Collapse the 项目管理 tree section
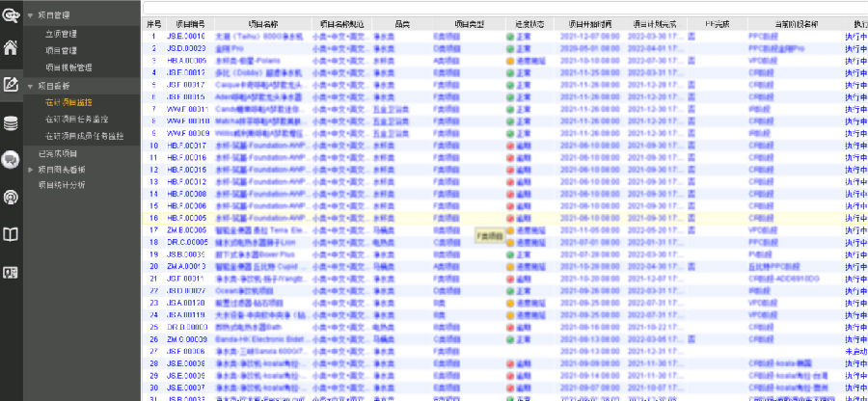The width and height of the screenshot is (868, 401). pos(30,15)
